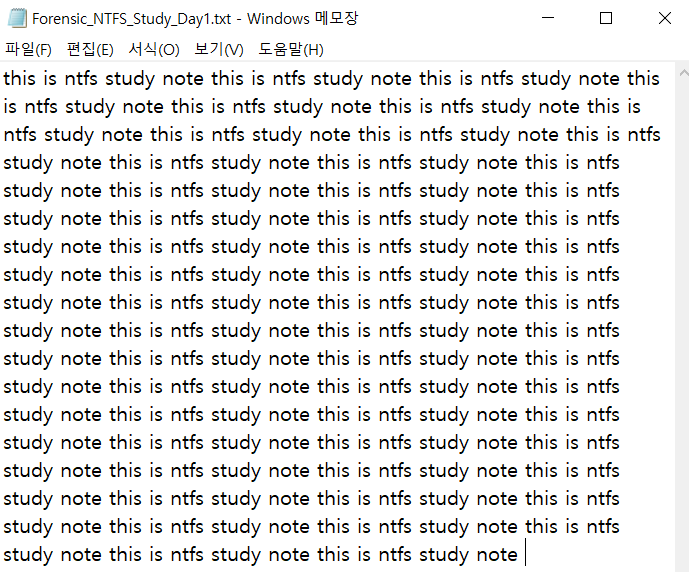Open the 파일(F) menu
The image size is (689, 572).
pos(29,49)
